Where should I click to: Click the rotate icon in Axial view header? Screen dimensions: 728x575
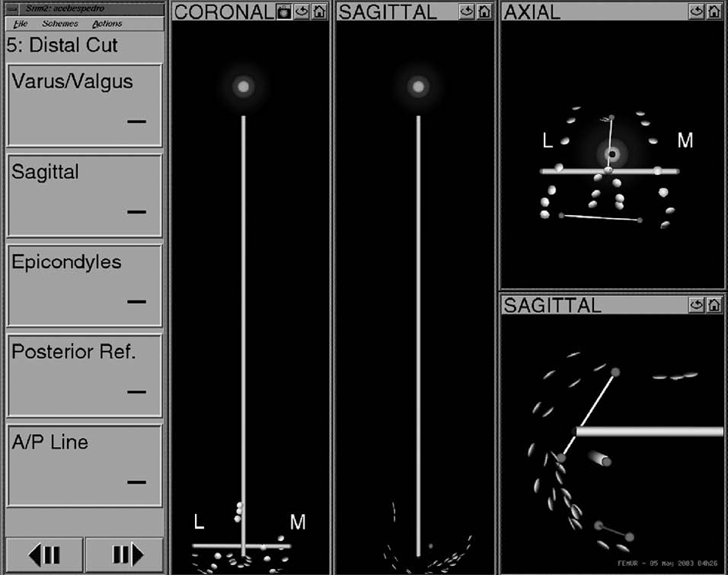point(696,12)
